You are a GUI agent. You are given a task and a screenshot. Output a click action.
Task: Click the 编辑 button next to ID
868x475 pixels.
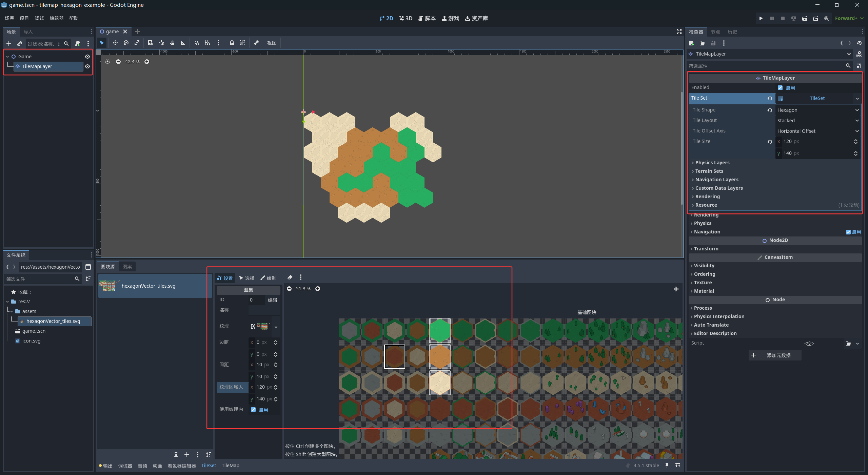point(272,300)
